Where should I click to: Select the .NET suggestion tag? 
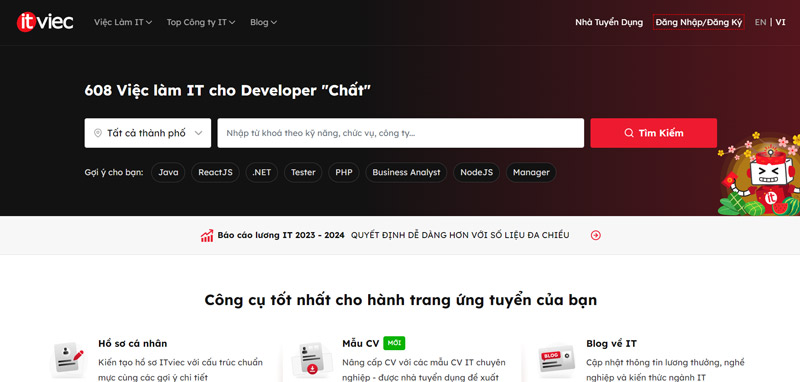tap(262, 172)
